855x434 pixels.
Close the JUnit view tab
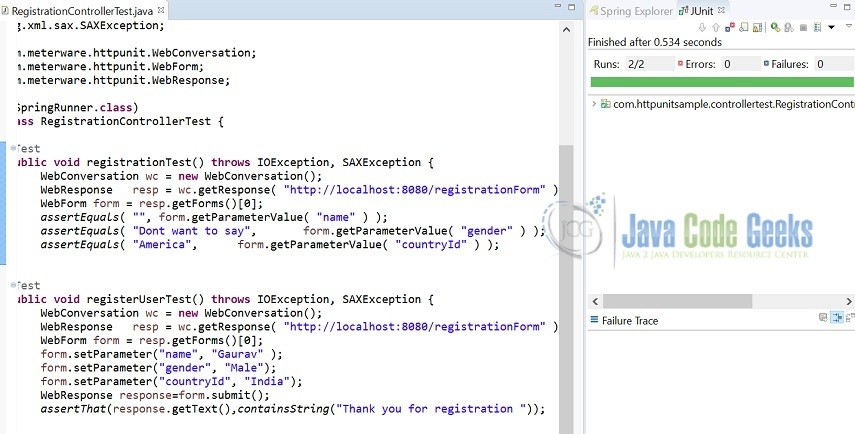pos(721,10)
